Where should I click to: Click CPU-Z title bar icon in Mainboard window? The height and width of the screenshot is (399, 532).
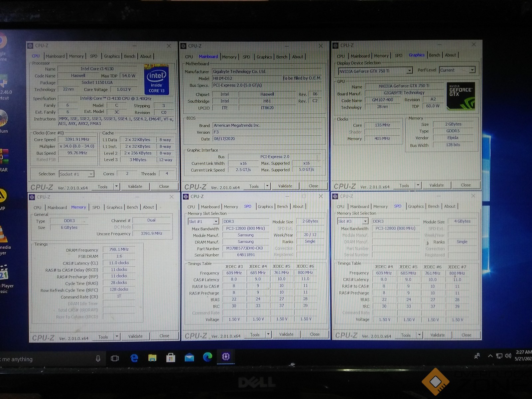(183, 46)
